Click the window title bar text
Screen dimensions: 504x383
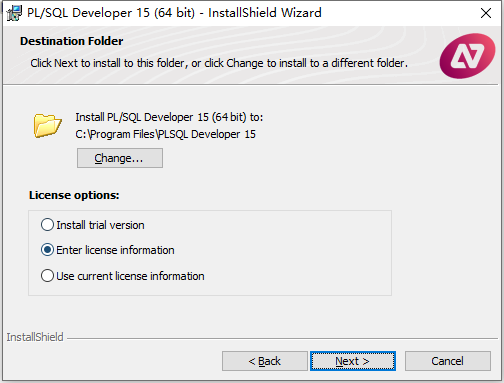(x=174, y=13)
